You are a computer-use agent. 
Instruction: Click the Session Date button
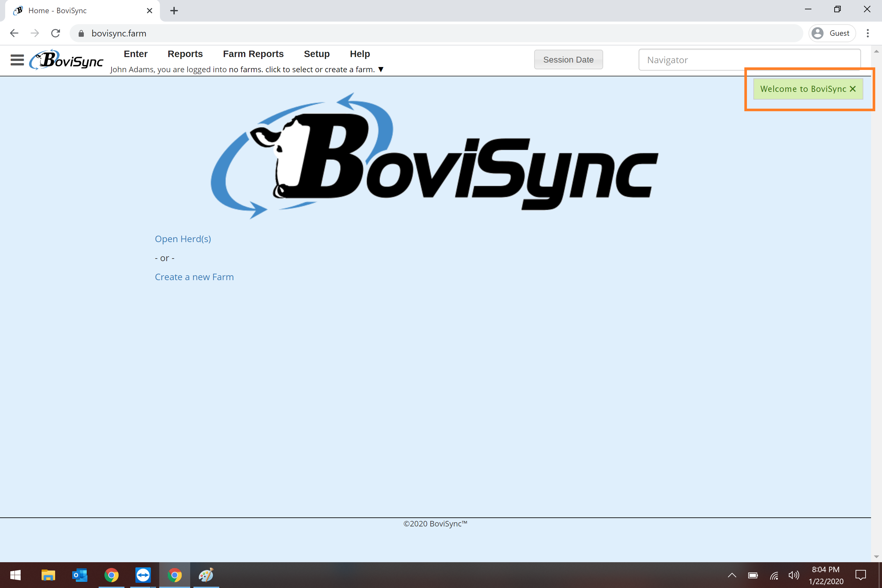(x=568, y=60)
